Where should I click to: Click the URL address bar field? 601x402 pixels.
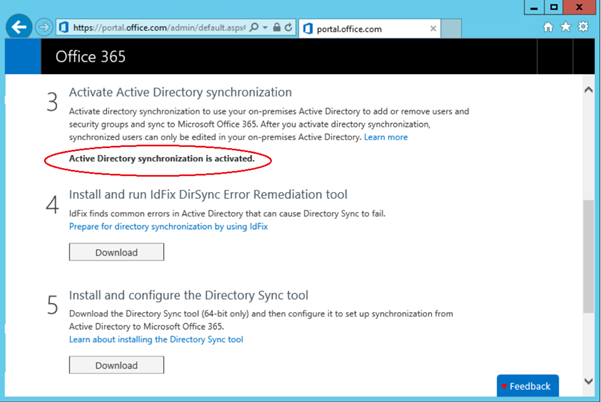point(150,27)
